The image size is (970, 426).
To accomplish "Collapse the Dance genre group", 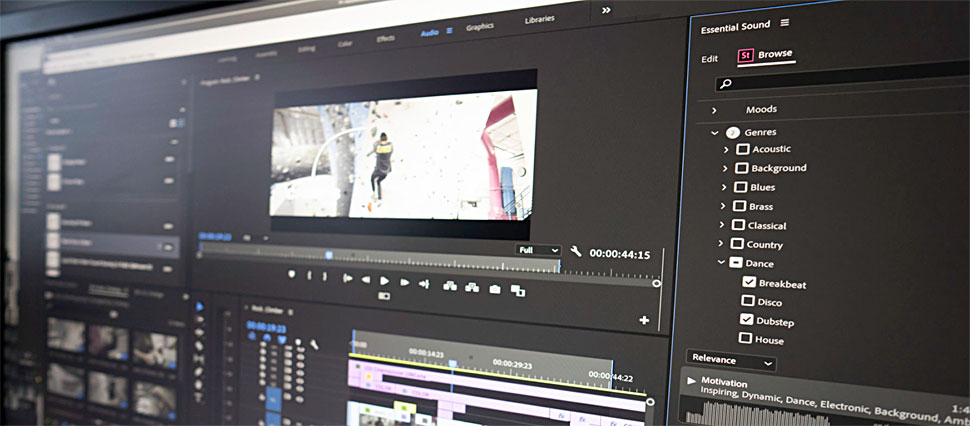I will pyautogui.click(x=722, y=263).
